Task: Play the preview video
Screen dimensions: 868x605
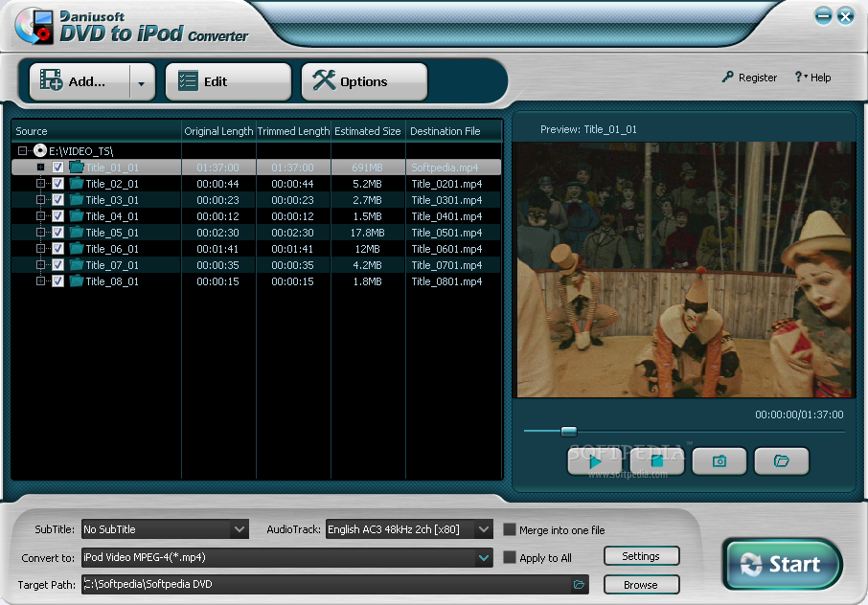Action: point(595,461)
